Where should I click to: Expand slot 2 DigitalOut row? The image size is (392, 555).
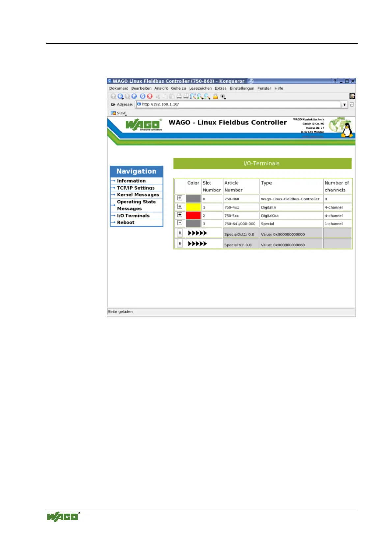(x=180, y=215)
